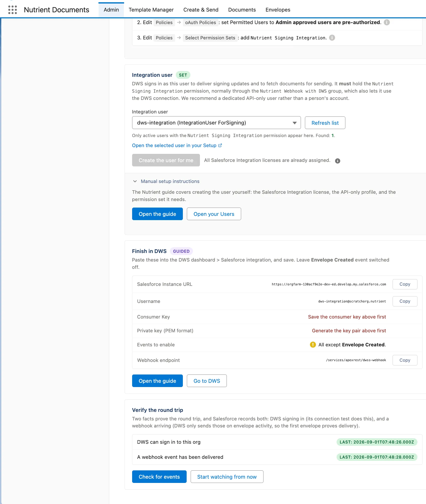
Task: Click the /services/apexrest/dwss-webhook text
Action: [x=356, y=360]
